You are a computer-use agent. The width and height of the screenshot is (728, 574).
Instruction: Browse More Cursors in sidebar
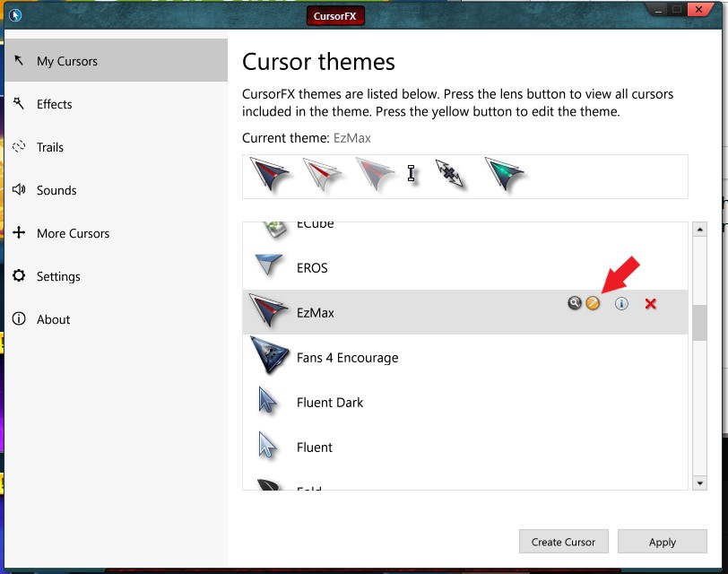pyautogui.click(x=116, y=233)
